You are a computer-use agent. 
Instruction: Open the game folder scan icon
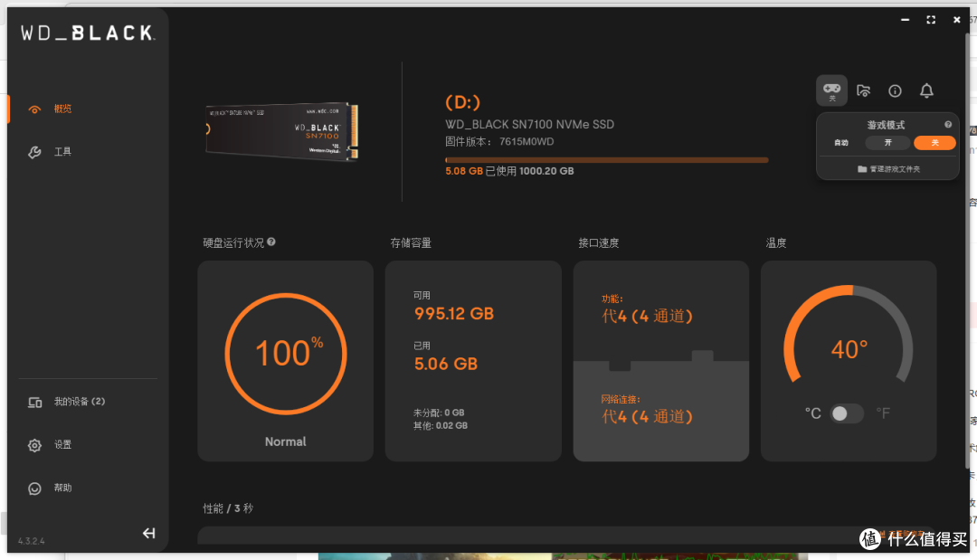point(864,91)
